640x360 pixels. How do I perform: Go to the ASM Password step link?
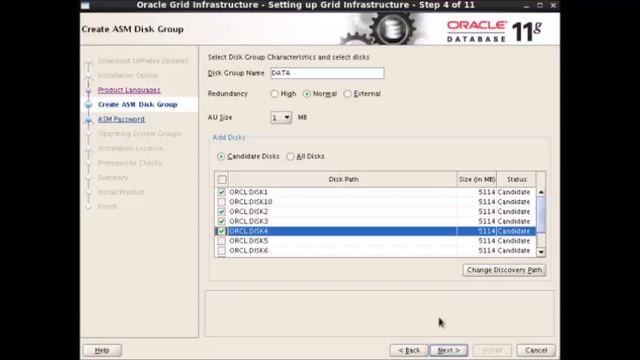121,119
